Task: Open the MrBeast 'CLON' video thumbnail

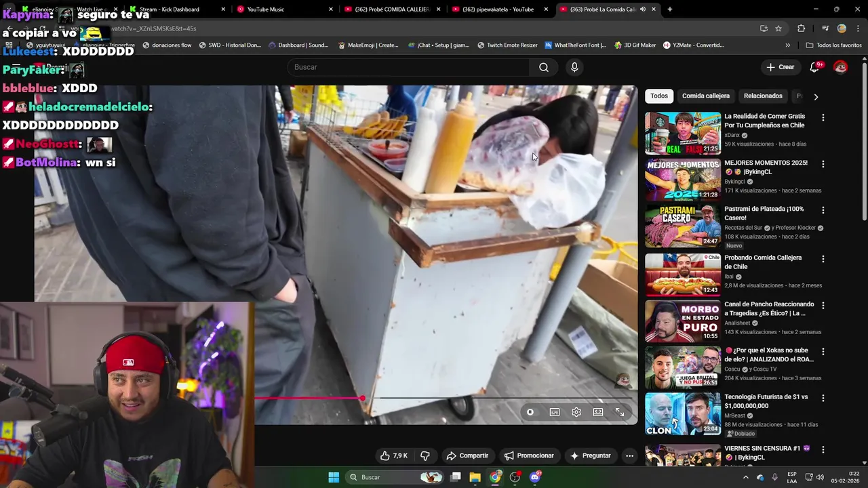Action: 682,414
